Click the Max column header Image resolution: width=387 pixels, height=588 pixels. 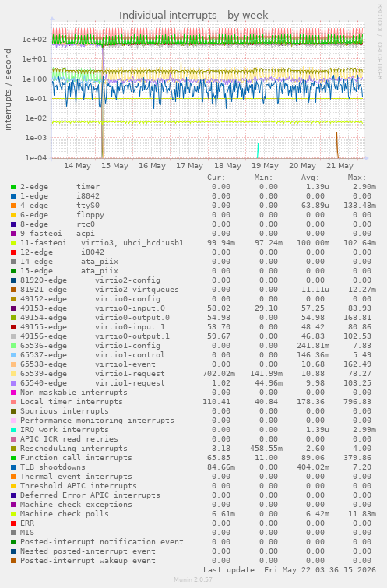pos(357,178)
